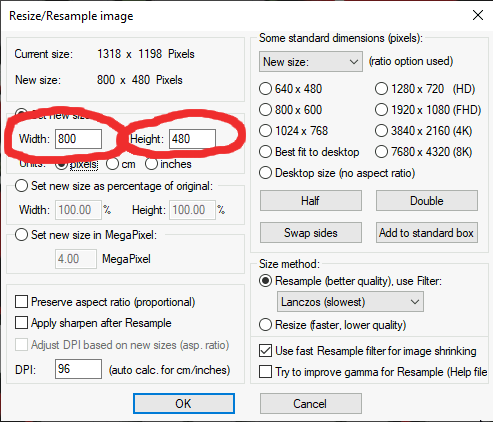This screenshot has width=493, height=422.
Task: Click the Double button
Action: [x=427, y=201]
